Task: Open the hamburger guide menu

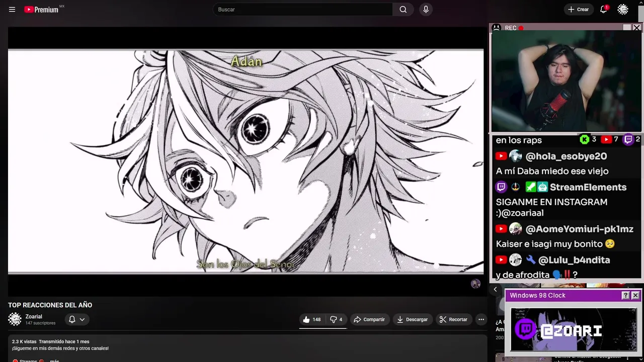Action: [12, 10]
